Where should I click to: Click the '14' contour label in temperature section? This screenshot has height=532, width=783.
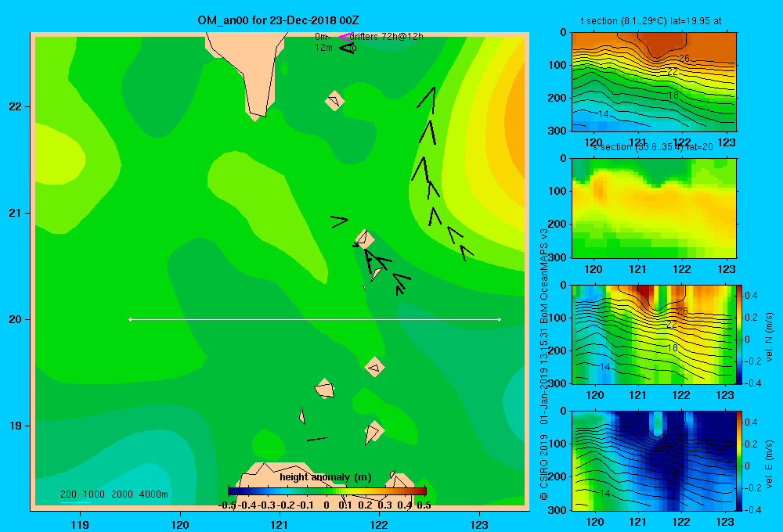pos(603,113)
